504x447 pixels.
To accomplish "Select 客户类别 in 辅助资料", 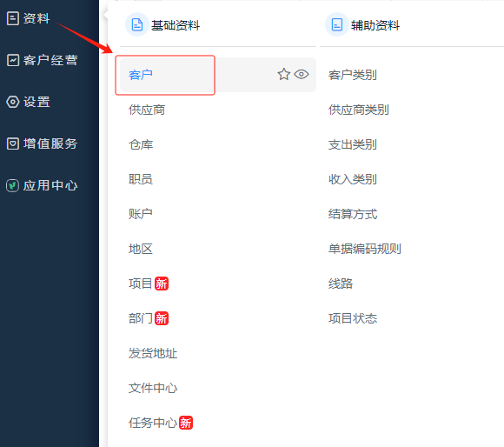I will point(353,75).
